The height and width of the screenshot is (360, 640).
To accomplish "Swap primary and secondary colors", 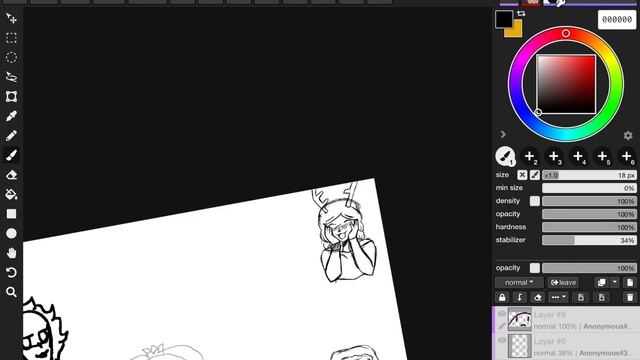I will tap(521, 13).
